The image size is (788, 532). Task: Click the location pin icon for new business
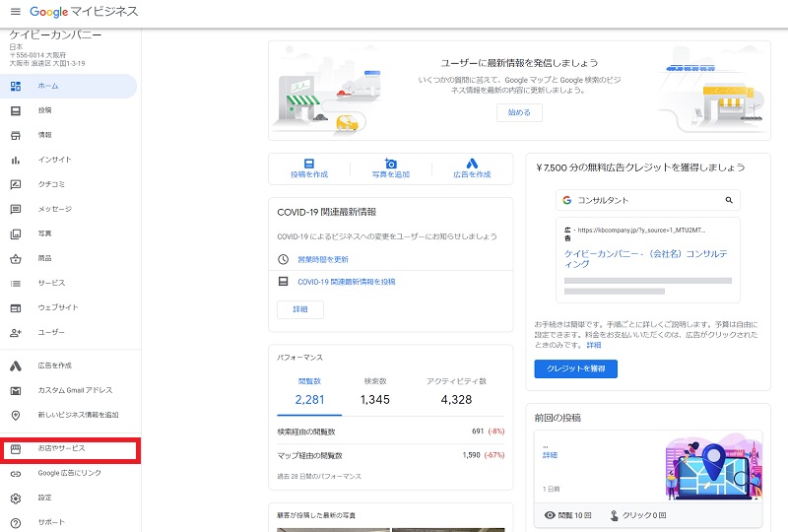click(x=16, y=416)
